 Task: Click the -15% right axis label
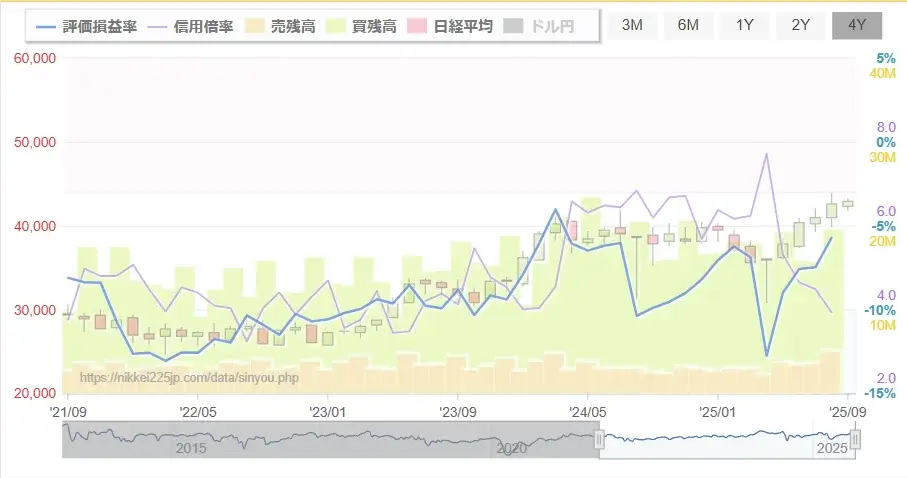(880, 394)
